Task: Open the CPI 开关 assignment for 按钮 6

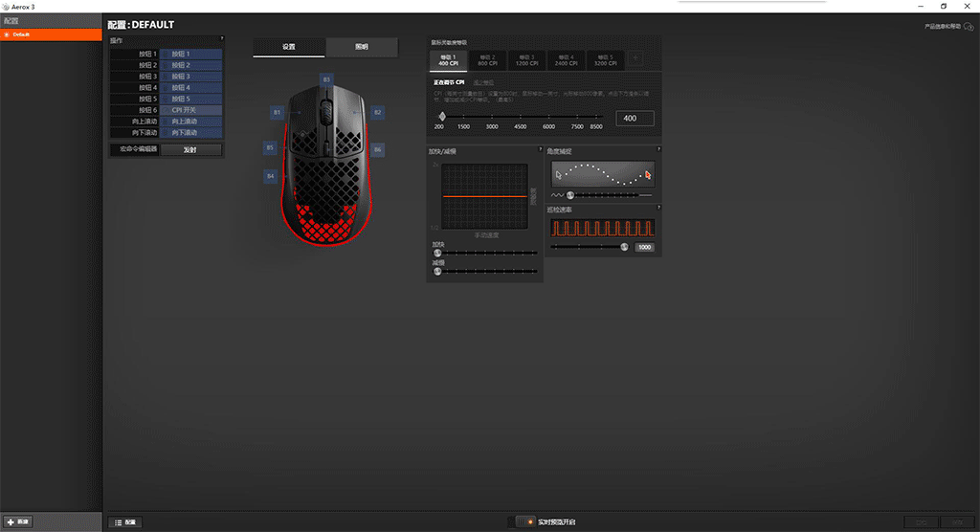Action: (190, 110)
